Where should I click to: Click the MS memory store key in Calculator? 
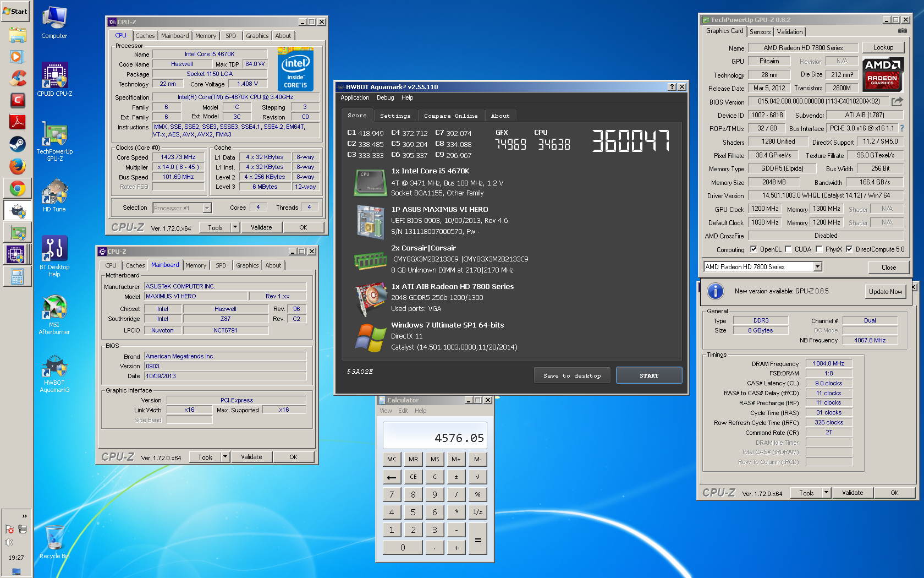(435, 459)
